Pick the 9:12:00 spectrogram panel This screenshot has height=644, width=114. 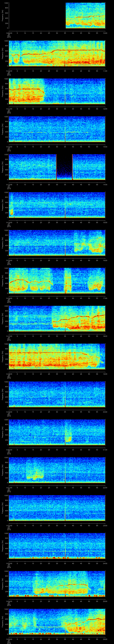pyautogui.click(x=57, y=129)
